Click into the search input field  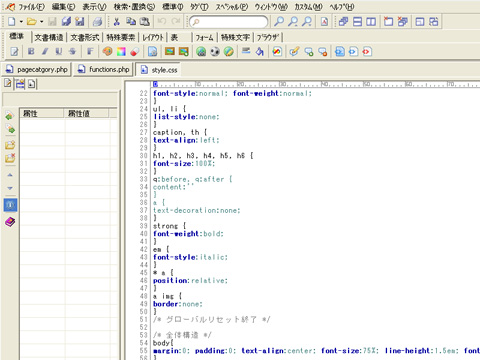click(229, 22)
